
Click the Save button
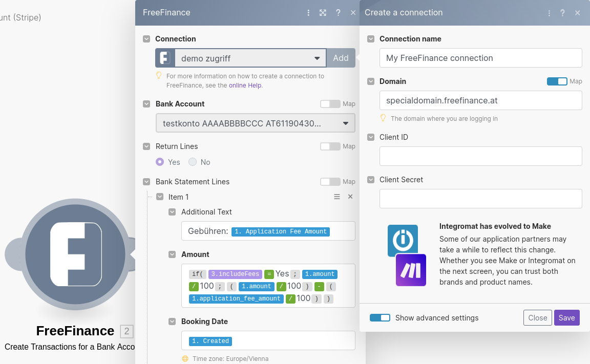(x=566, y=318)
